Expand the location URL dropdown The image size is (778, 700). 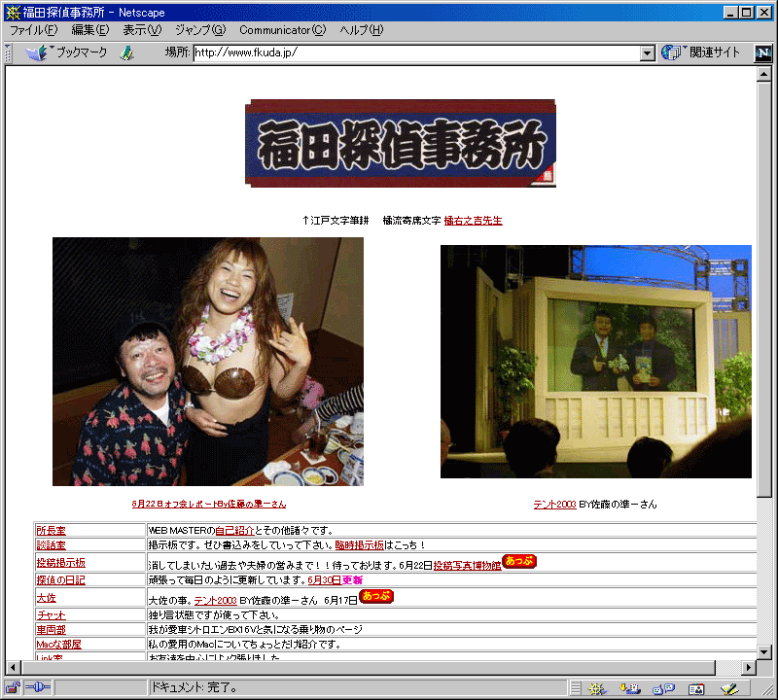coord(647,52)
